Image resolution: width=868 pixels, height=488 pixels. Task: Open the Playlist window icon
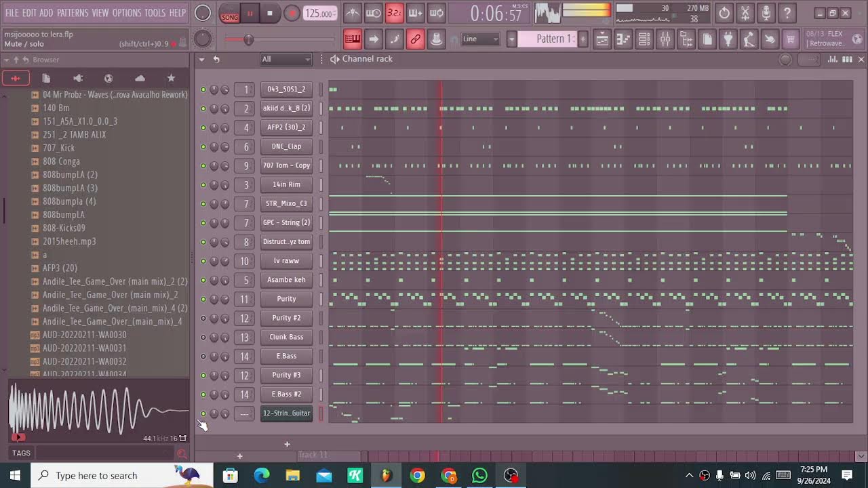point(602,39)
